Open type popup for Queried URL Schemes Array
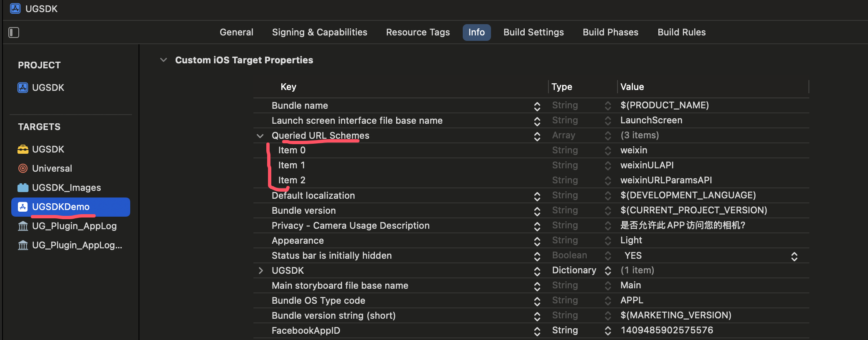Viewport: 868px width, 340px height. pos(608,136)
